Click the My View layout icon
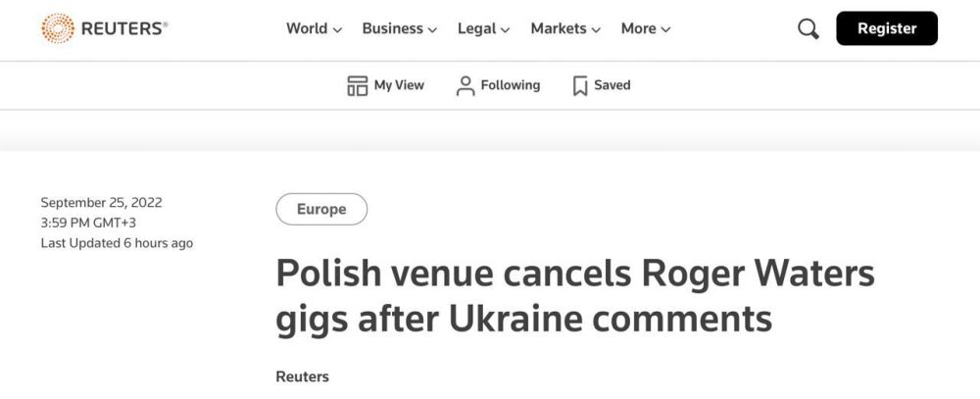This screenshot has height=399, width=980. tap(358, 86)
